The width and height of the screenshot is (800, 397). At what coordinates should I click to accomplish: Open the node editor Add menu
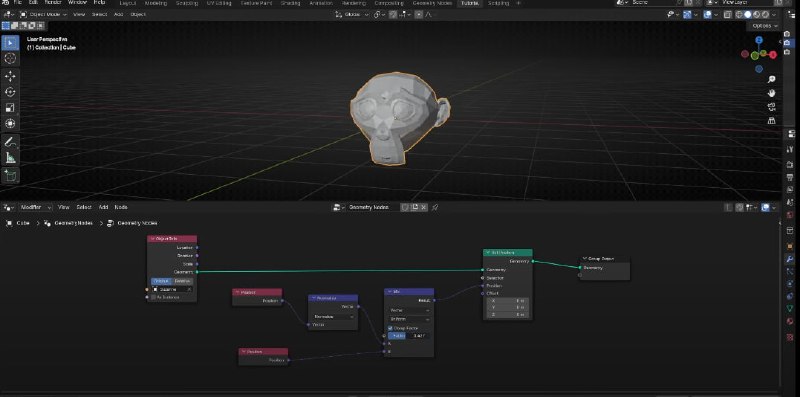click(x=103, y=207)
